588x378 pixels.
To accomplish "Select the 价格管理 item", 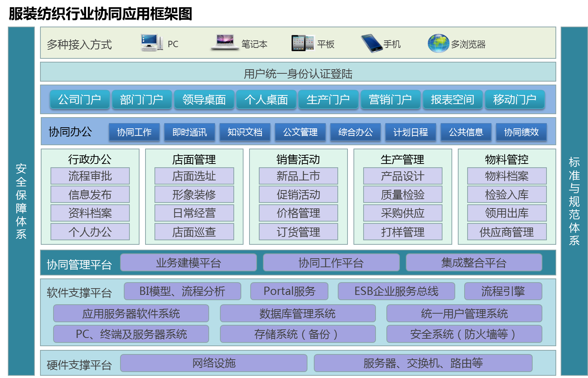I will click(298, 213).
